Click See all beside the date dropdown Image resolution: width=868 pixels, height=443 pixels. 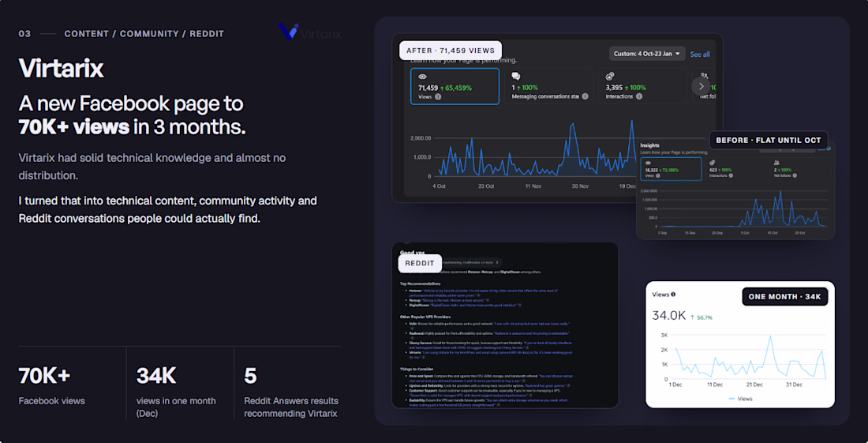699,54
